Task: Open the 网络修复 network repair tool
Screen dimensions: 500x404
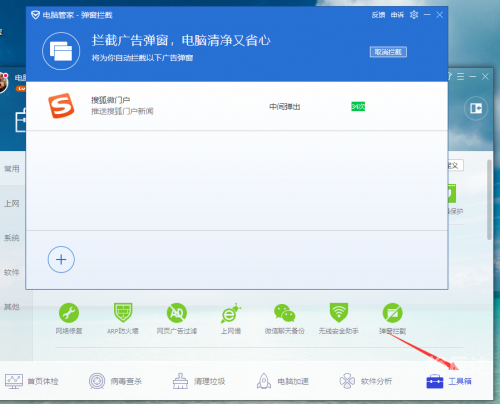Action: pos(69,313)
